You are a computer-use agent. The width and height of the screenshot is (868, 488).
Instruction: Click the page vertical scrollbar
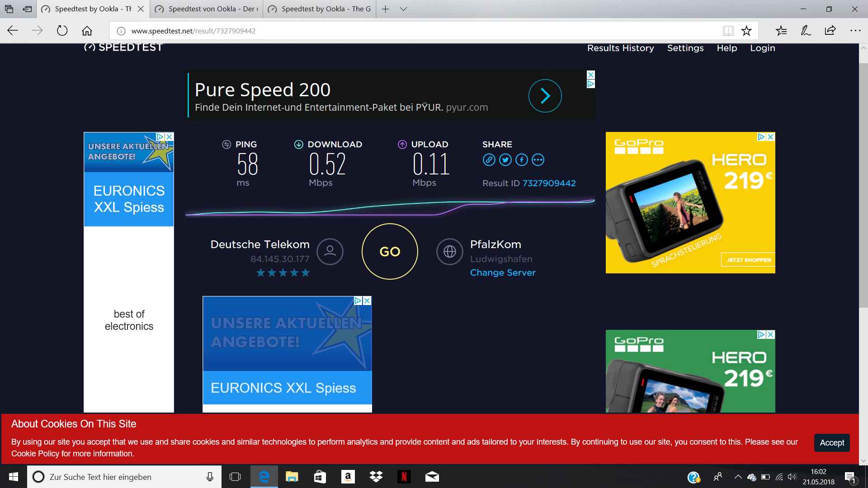click(863, 185)
